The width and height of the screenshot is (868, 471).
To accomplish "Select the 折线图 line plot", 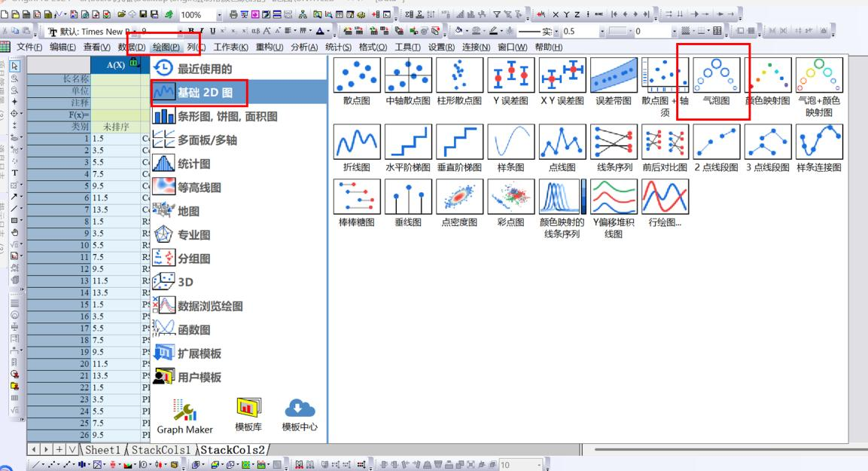I will pos(357,142).
